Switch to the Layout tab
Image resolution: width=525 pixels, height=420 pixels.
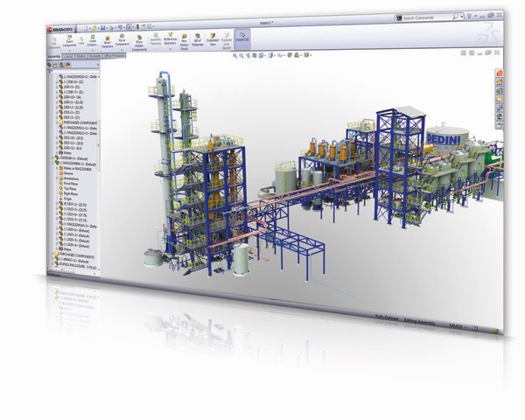coord(67,55)
